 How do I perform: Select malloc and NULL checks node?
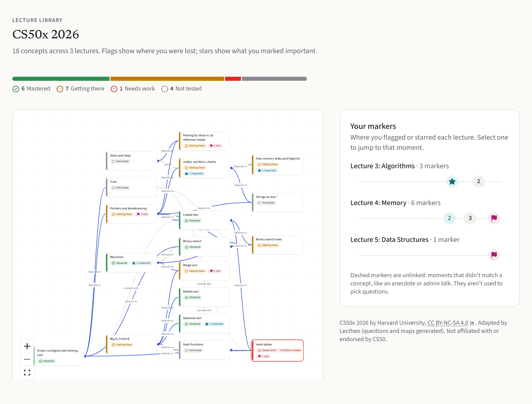pyautogui.click(x=204, y=168)
